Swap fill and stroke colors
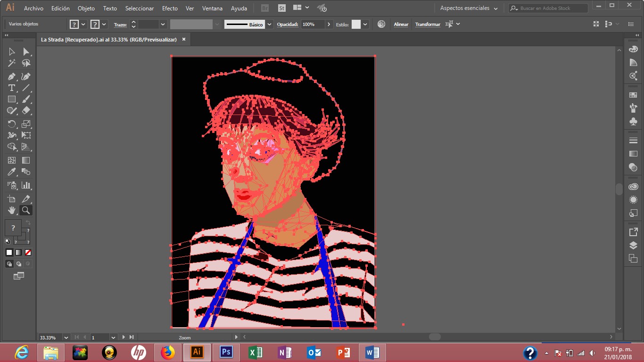Viewport: 644px width, 362px height. coord(28,222)
